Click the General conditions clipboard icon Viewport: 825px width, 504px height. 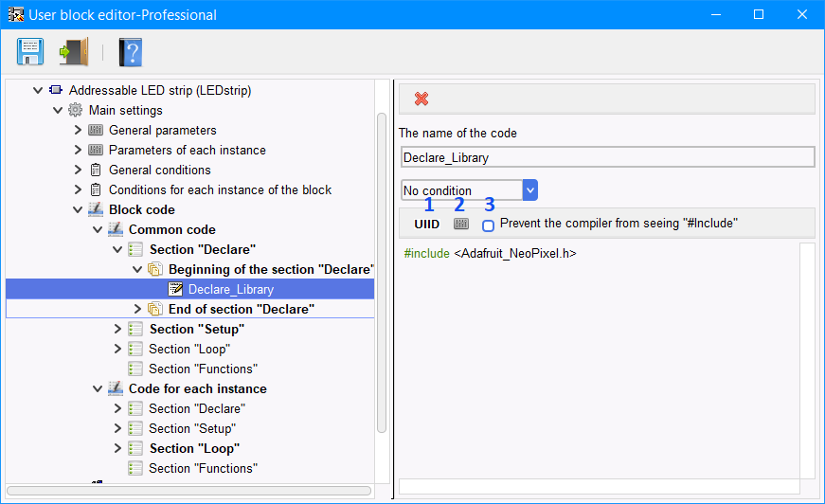(x=96, y=170)
